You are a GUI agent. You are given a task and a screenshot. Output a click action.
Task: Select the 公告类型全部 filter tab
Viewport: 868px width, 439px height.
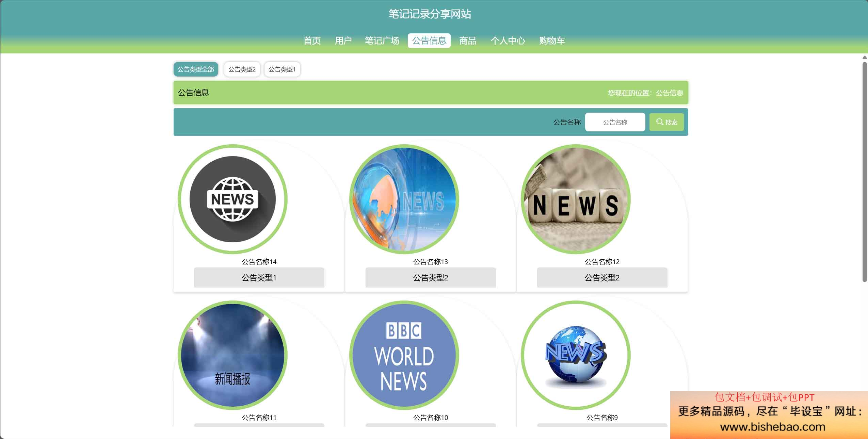click(196, 69)
